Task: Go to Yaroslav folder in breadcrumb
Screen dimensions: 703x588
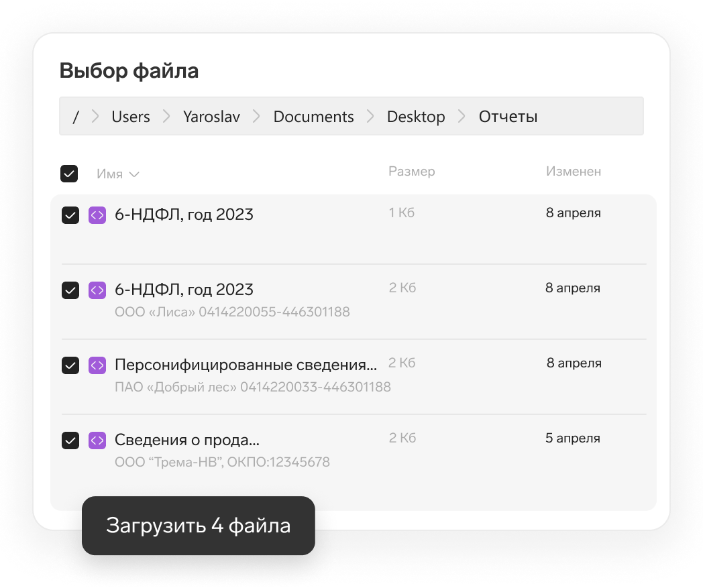Action: click(x=211, y=117)
